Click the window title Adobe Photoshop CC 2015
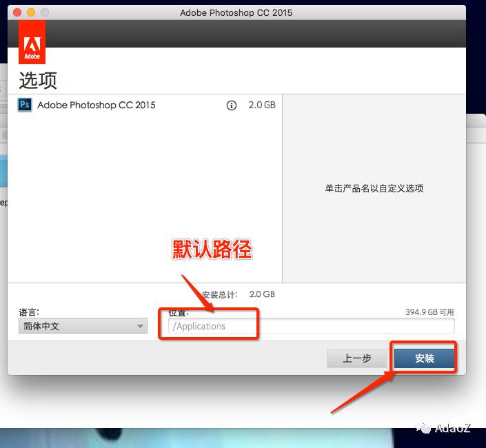Viewport: 486px width, 448px height. coord(236,12)
